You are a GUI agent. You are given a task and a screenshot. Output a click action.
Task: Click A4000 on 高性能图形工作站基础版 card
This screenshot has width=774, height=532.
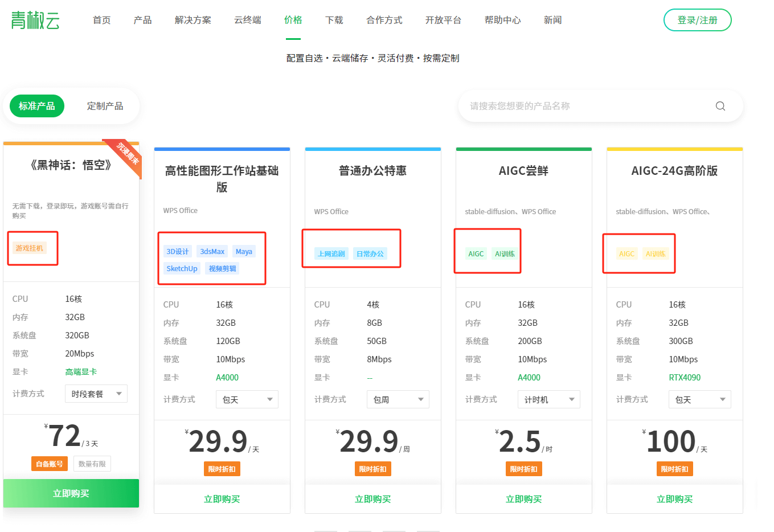[227, 377]
